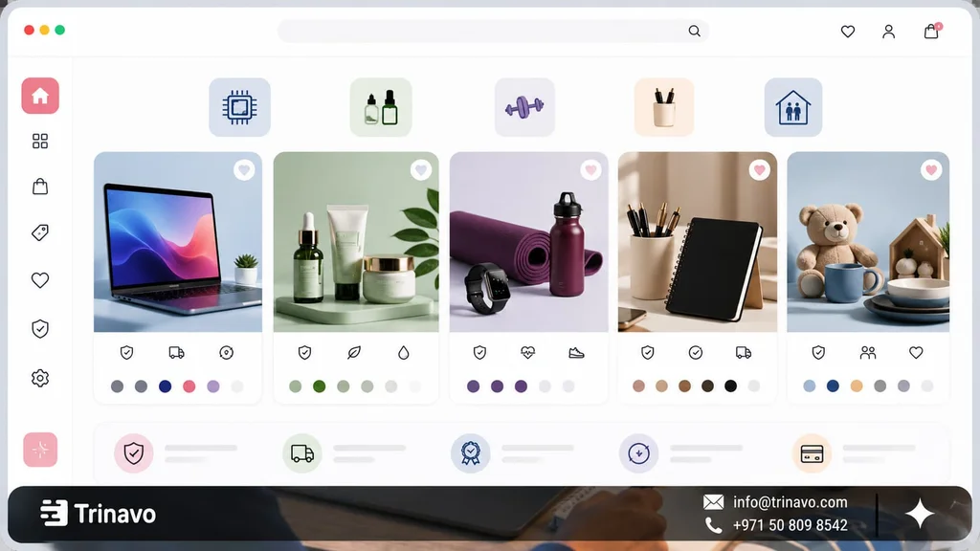
Task: Open the notebook and pens image
Action: tap(698, 242)
